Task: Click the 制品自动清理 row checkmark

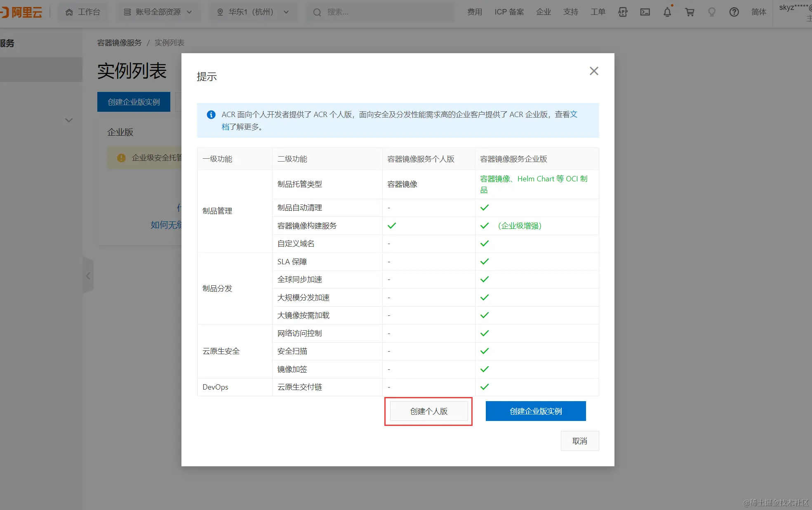Action: point(485,207)
